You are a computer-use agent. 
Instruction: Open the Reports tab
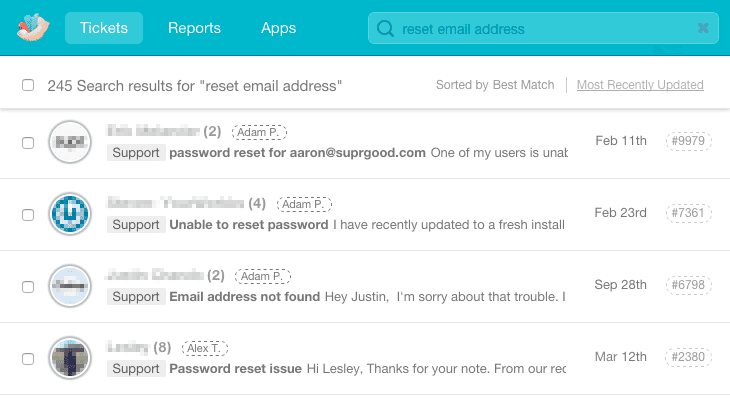click(194, 28)
